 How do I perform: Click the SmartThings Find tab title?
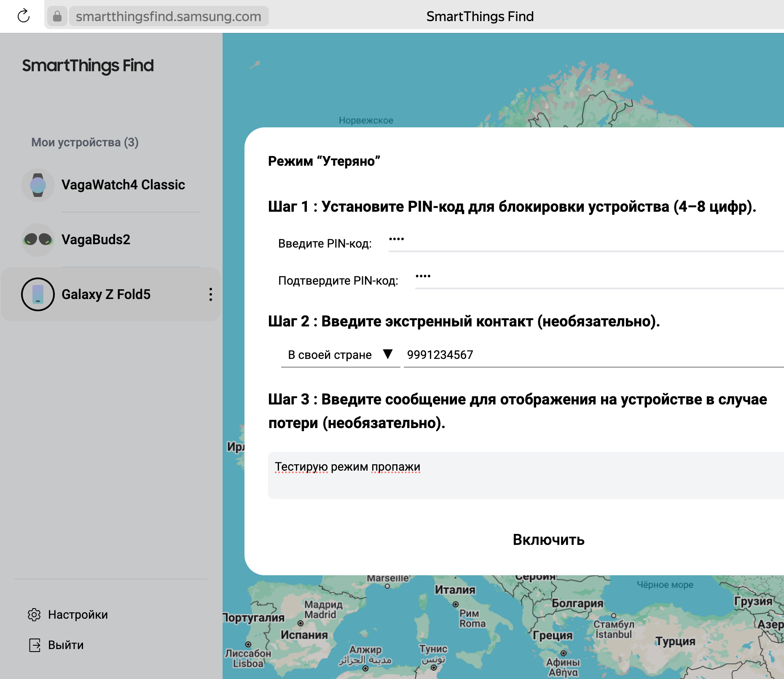pos(480,16)
